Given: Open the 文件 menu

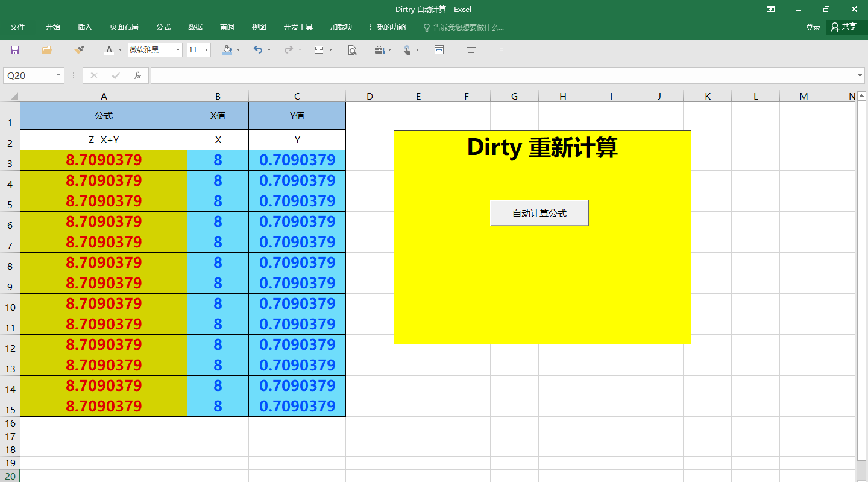Looking at the screenshot, I should tap(17, 27).
